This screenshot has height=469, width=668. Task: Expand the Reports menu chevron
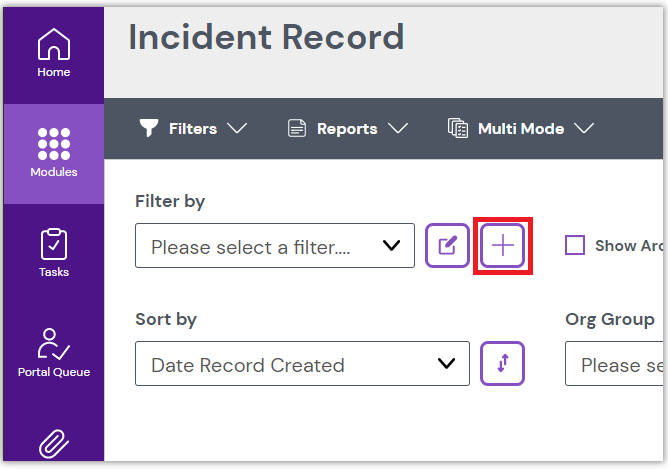point(398,129)
